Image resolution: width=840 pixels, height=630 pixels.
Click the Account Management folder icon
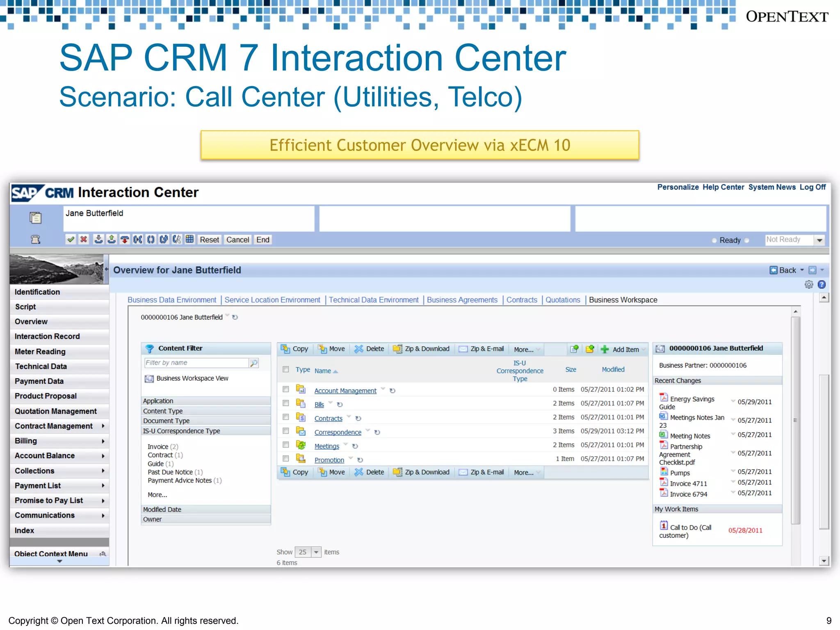coord(301,389)
